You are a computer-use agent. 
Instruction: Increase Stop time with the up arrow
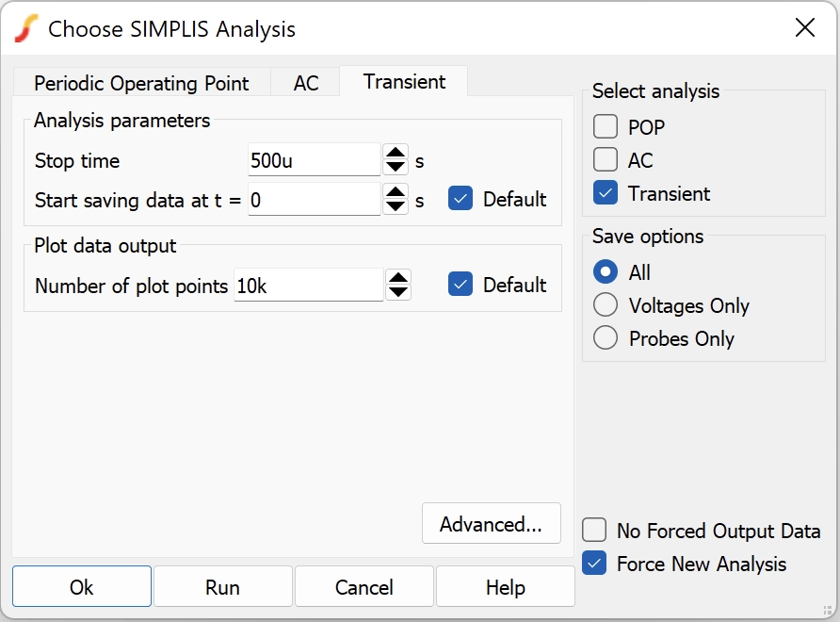coord(396,153)
